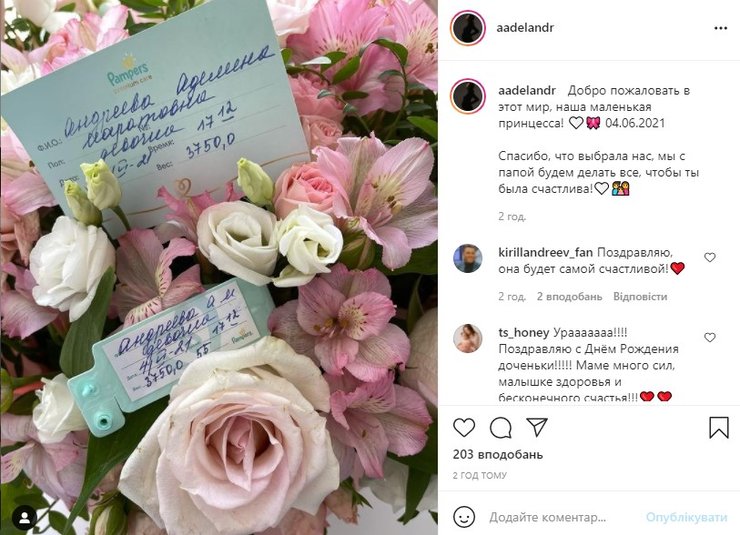The width and height of the screenshot is (740, 535).
Task: Open aadelandr profile picture in header
Action: (x=468, y=28)
